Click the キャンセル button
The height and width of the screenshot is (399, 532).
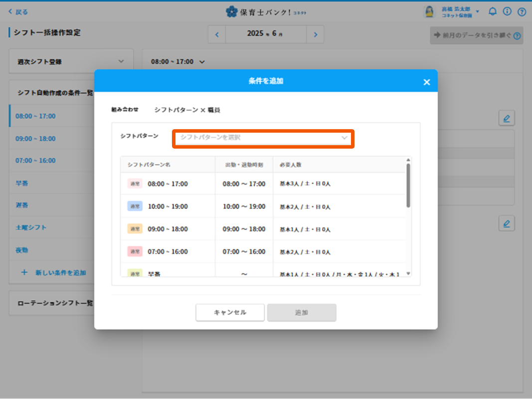pos(230,313)
